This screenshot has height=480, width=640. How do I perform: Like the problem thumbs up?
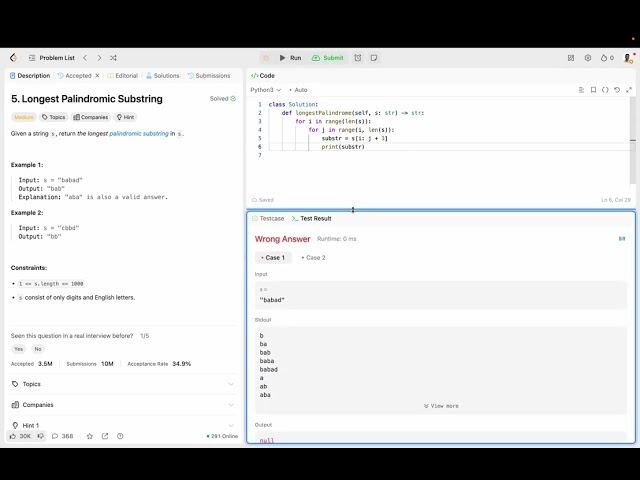pos(21,436)
